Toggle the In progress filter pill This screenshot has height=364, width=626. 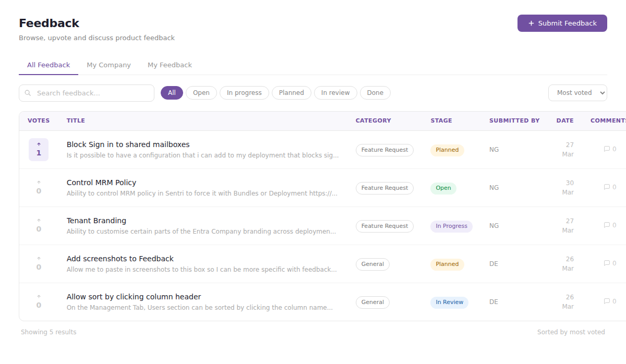tap(244, 93)
